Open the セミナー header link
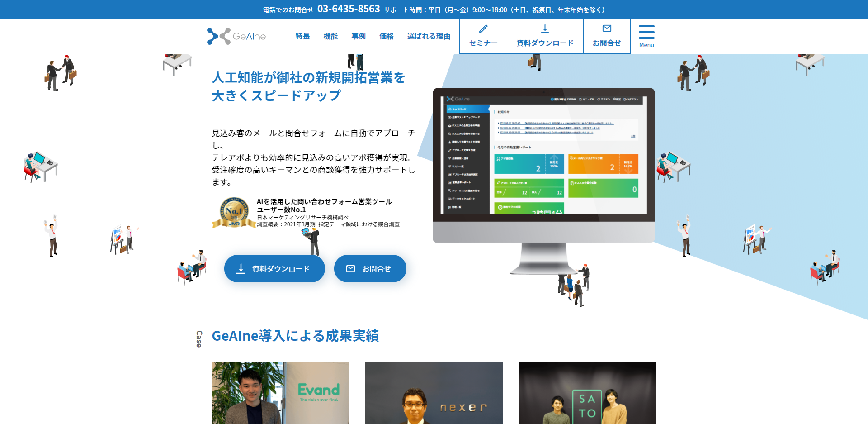Screen dimensions: 868x424 pyautogui.click(x=483, y=36)
